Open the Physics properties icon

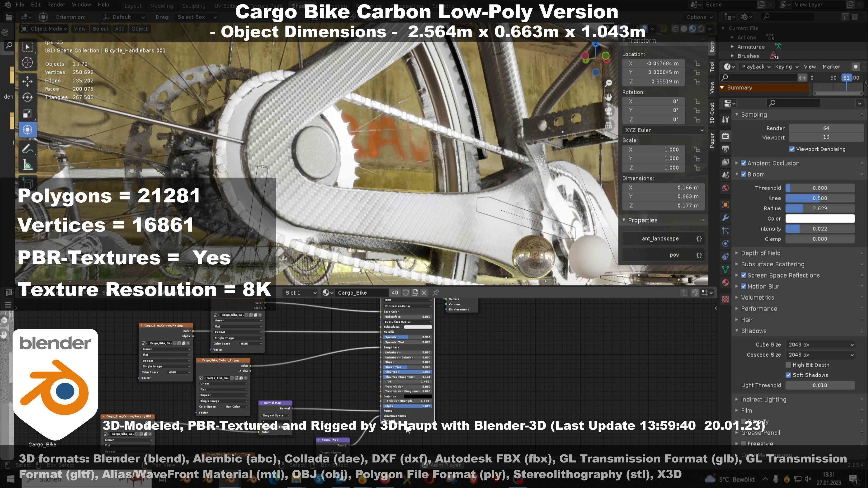725,244
